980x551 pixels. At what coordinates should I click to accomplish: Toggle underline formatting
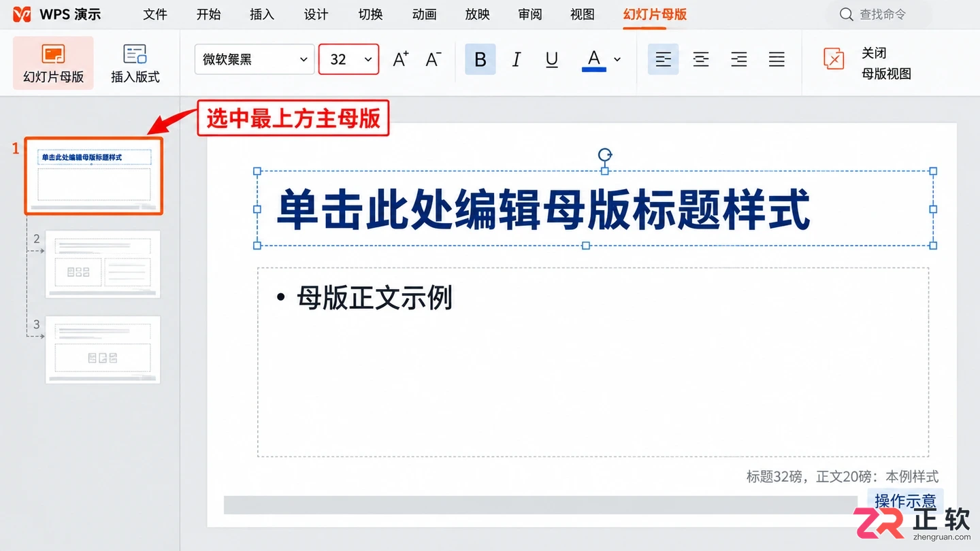coord(552,59)
